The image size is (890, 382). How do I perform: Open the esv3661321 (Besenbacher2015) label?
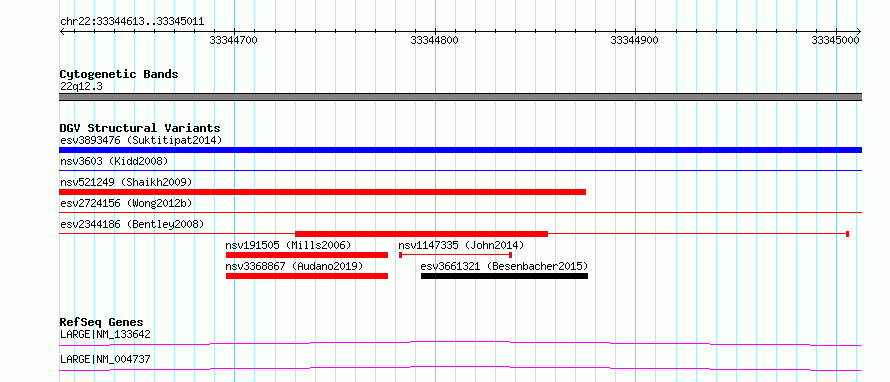pos(504,266)
